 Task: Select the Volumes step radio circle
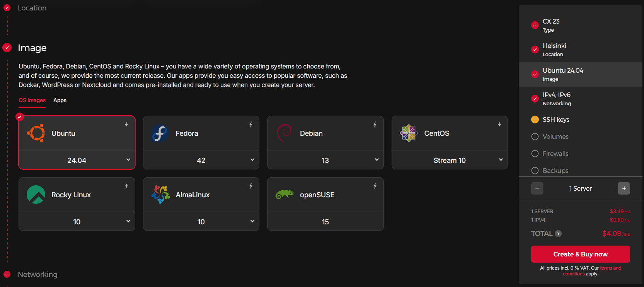(x=535, y=137)
